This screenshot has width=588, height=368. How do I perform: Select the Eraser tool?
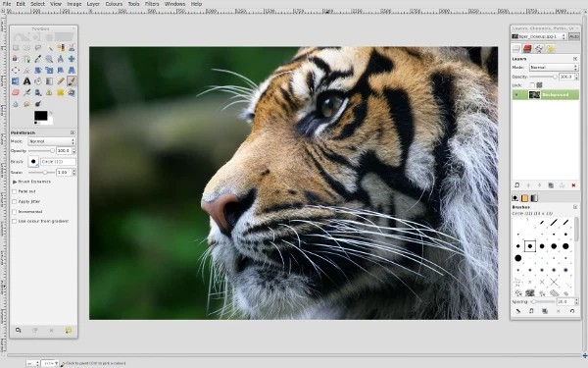click(x=16, y=92)
